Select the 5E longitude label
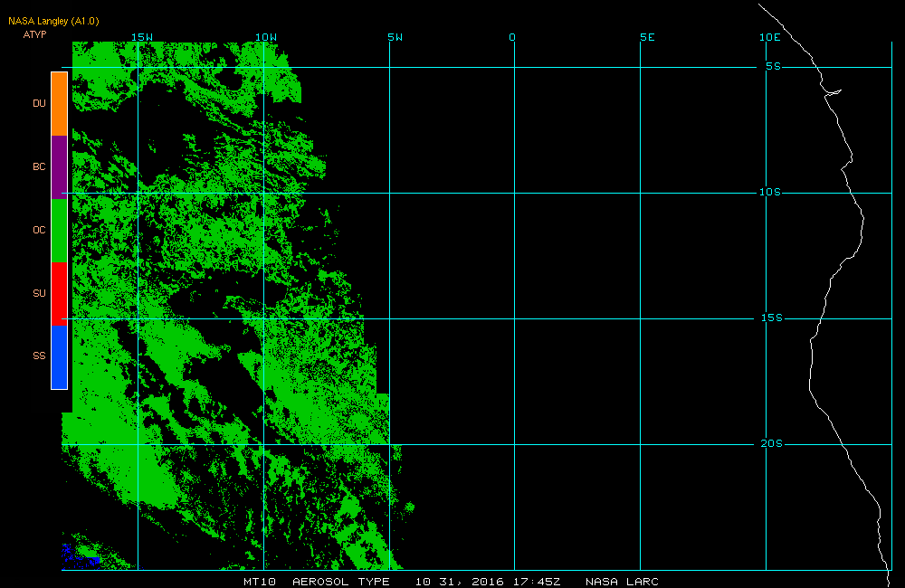Image resolution: width=905 pixels, height=588 pixels. point(646,37)
